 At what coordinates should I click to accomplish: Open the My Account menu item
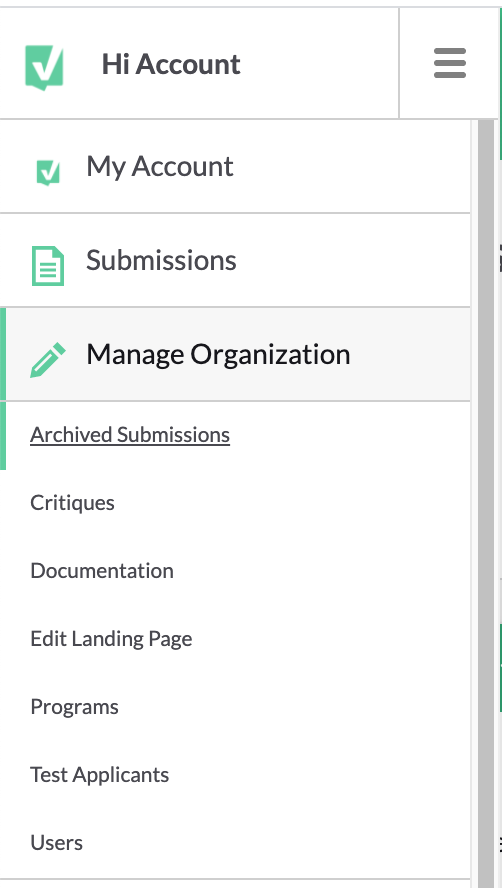[x=235, y=166]
